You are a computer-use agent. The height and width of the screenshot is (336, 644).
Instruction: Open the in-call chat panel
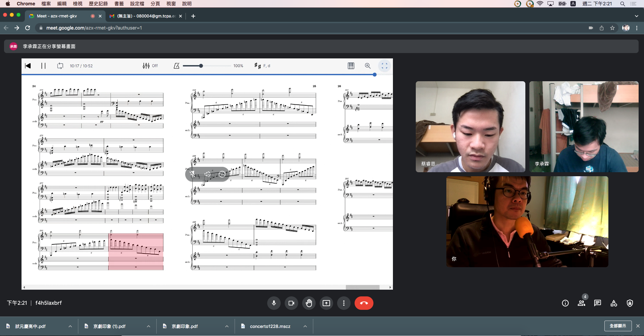[x=598, y=303]
